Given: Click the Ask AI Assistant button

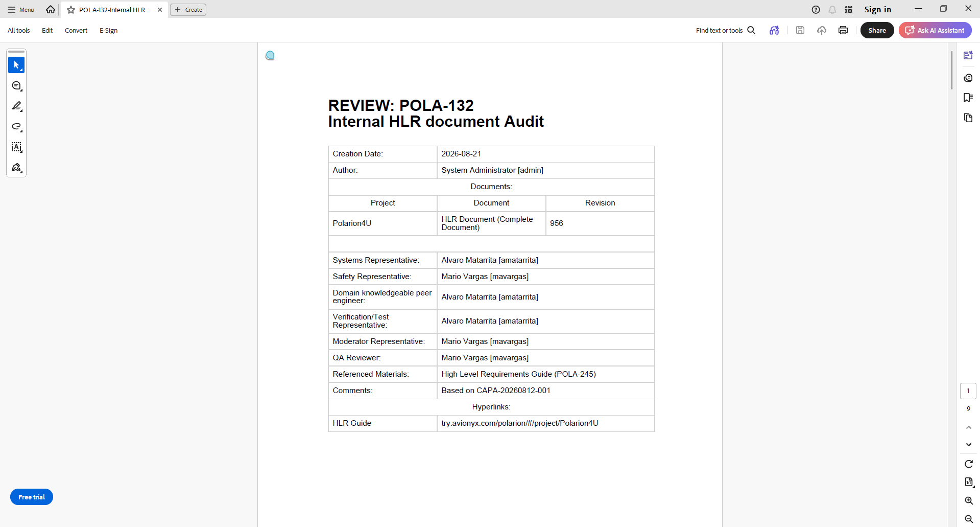Looking at the screenshot, I should pyautogui.click(x=935, y=30).
